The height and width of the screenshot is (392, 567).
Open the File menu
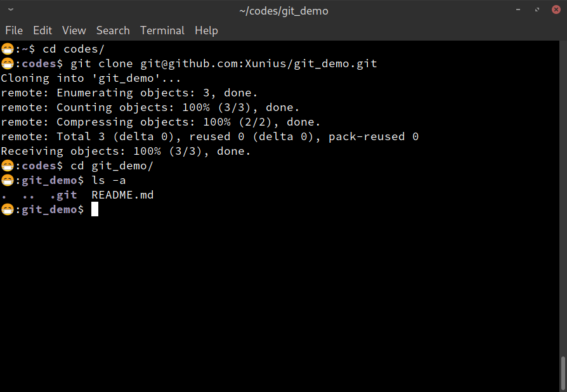[x=14, y=30]
